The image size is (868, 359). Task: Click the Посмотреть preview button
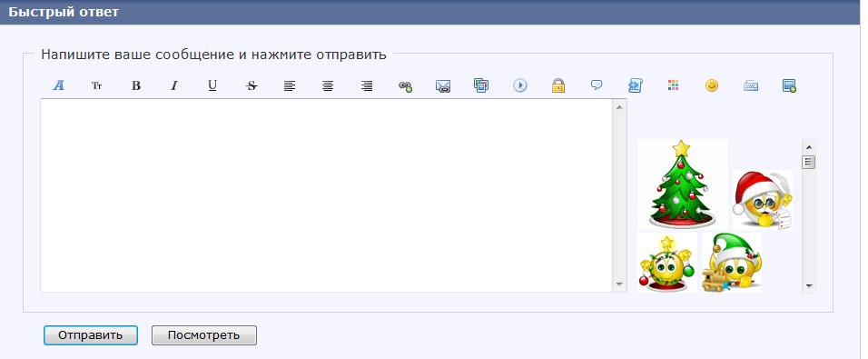tap(203, 335)
